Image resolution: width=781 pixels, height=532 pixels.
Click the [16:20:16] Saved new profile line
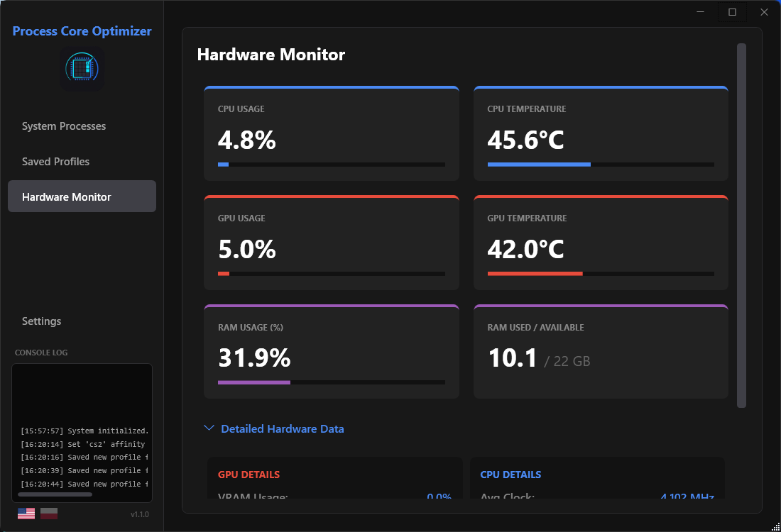click(x=84, y=458)
